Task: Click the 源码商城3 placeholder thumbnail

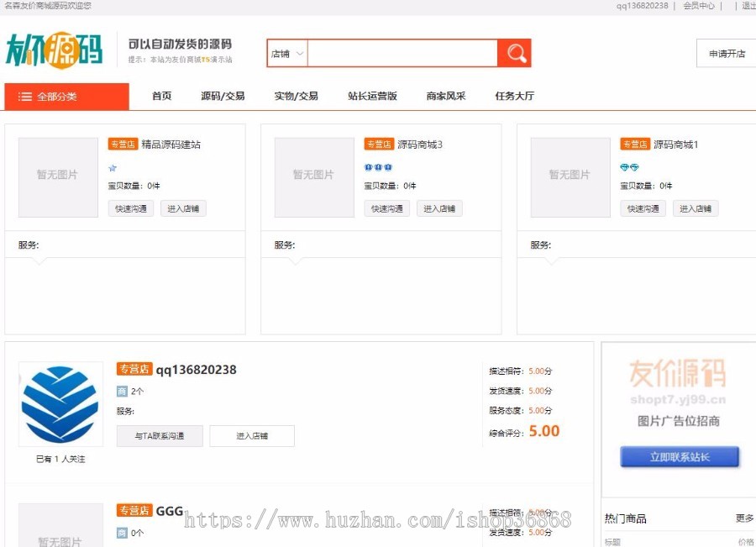Action: (314, 177)
